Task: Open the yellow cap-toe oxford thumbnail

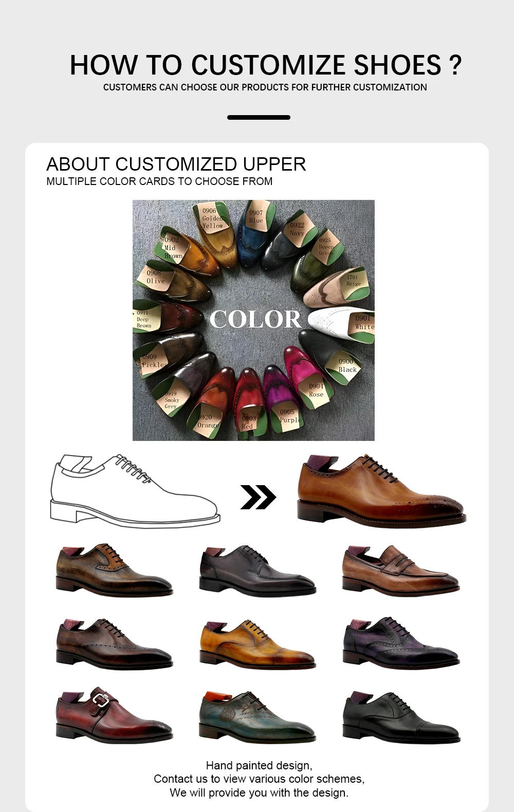Action: (258, 644)
